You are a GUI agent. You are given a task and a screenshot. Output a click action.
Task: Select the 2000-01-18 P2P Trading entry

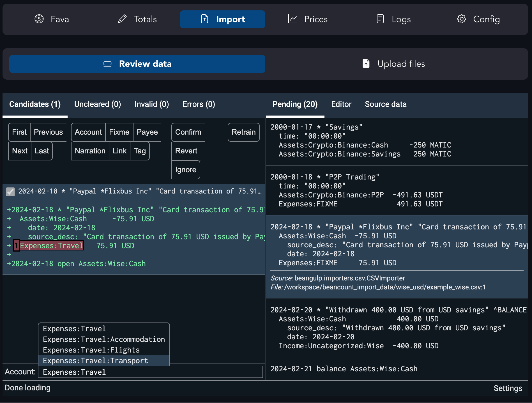(397, 190)
